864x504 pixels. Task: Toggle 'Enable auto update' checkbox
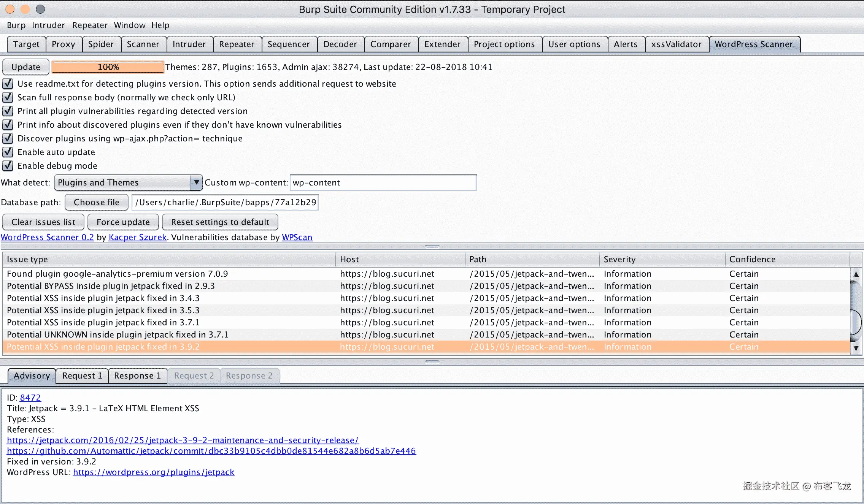click(8, 152)
